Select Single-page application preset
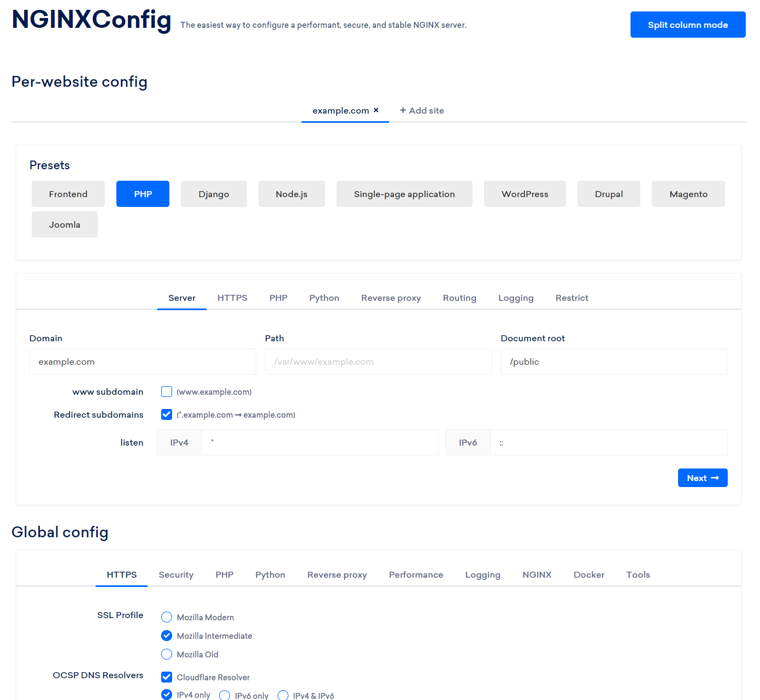The image size is (760, 700). (x=404, y=194)
